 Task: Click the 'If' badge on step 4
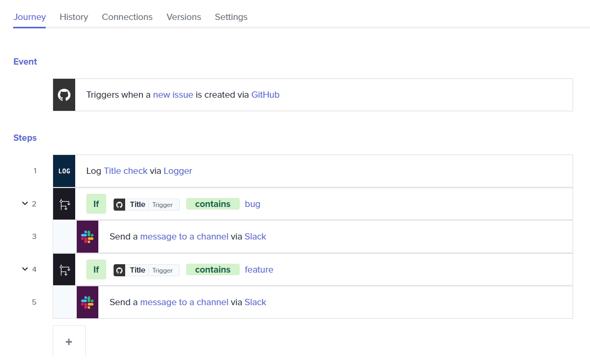(x=96, y=269)
